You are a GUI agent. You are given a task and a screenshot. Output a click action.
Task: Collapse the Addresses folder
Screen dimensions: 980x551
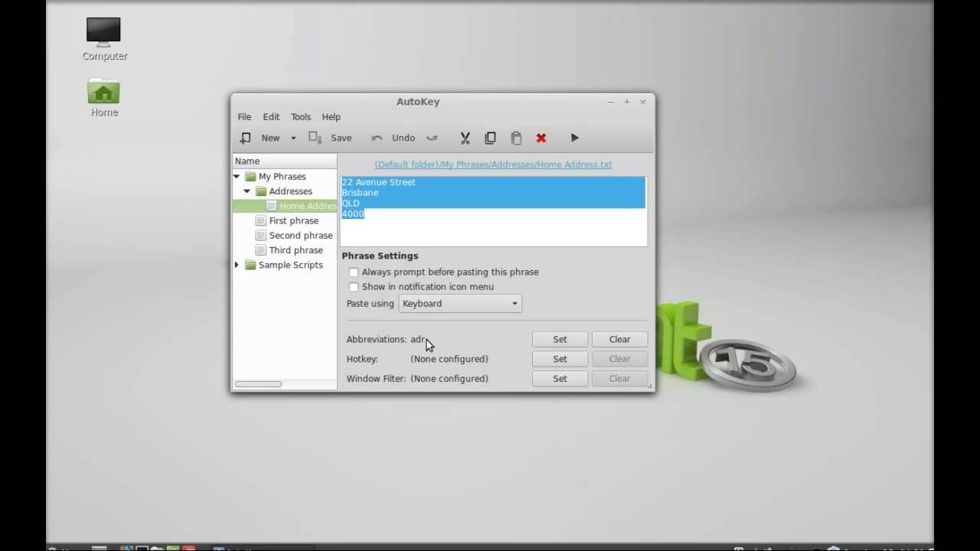tap(247, 191)
